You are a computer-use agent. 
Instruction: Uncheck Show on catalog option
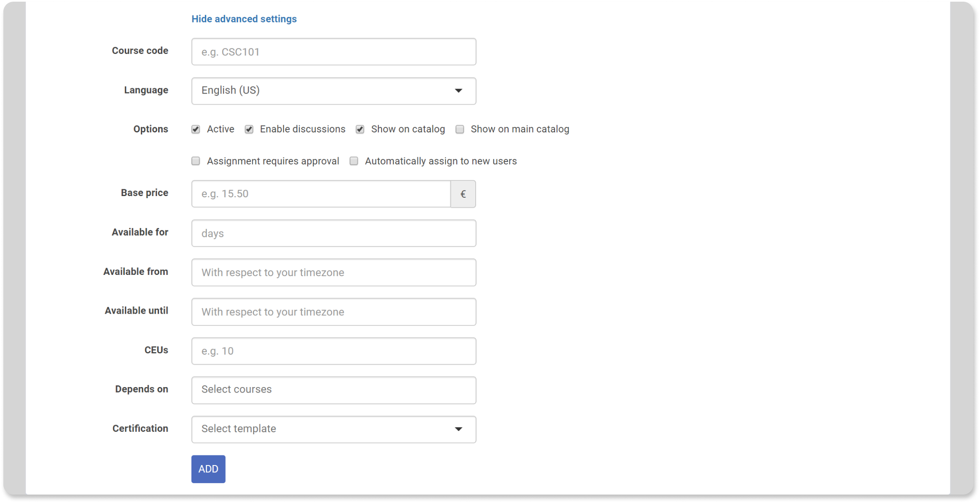tap(360, 129)
